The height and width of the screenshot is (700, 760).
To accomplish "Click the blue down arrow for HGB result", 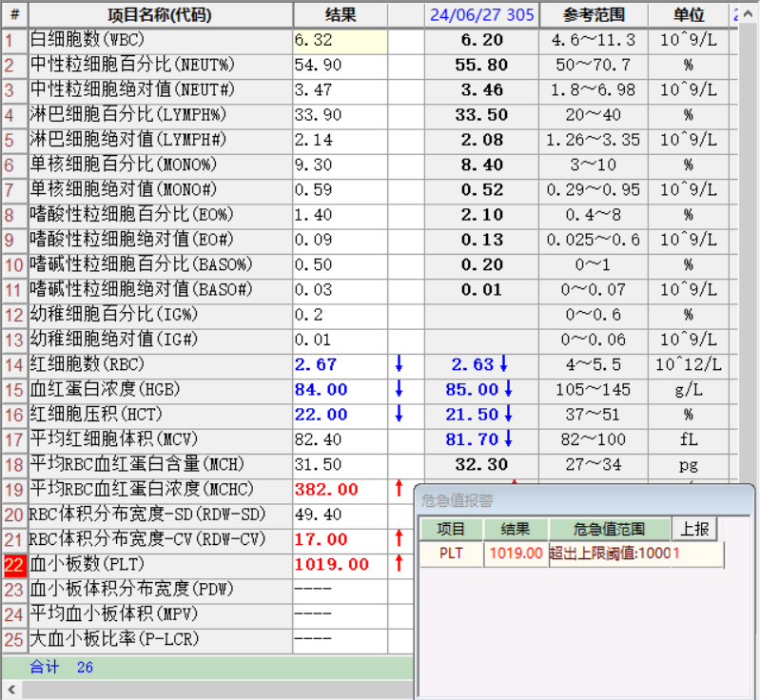I will click(399, 389).
